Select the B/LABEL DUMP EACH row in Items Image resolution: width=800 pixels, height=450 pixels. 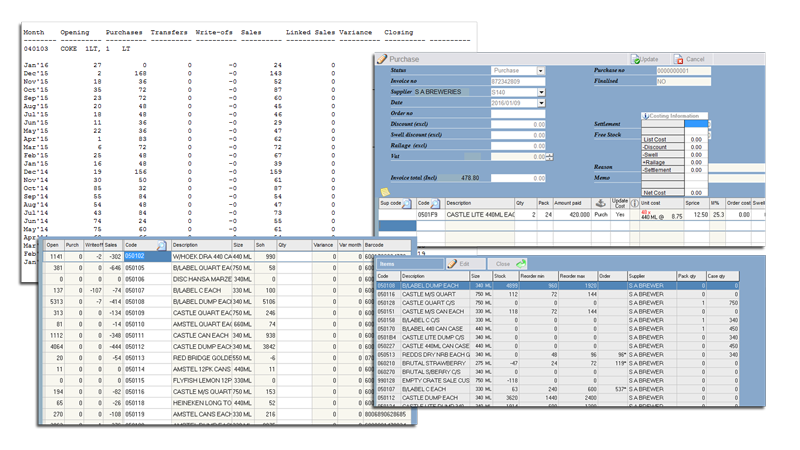point(558,286)
